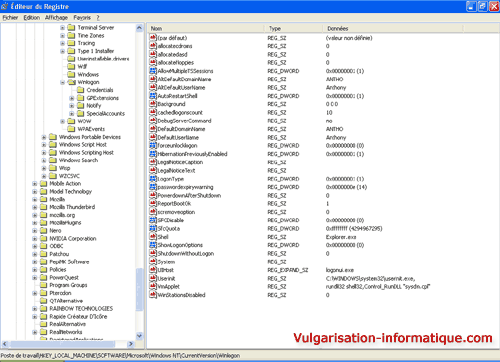This screenshot has width=500, height=362.
Task: Click the Userinit string value icon
Action: point(153,278)
